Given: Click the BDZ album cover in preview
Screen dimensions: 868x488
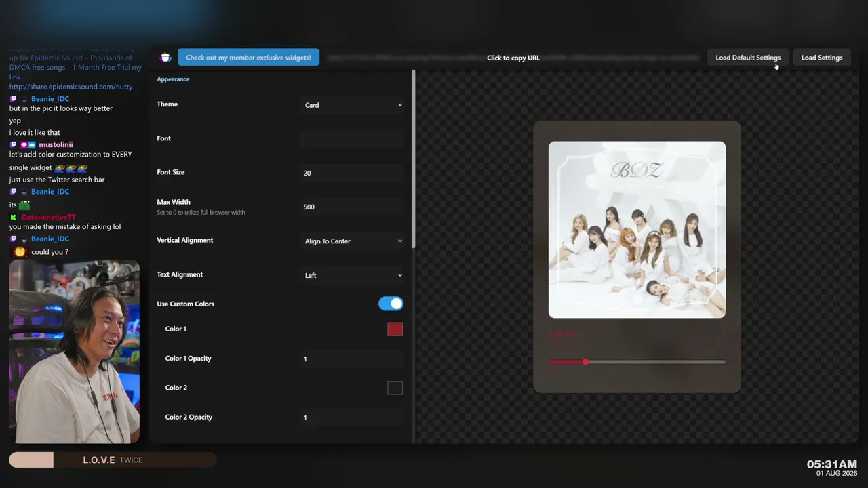Looking at the screenshot, I should pyautogui.click(x=637, y=230).
